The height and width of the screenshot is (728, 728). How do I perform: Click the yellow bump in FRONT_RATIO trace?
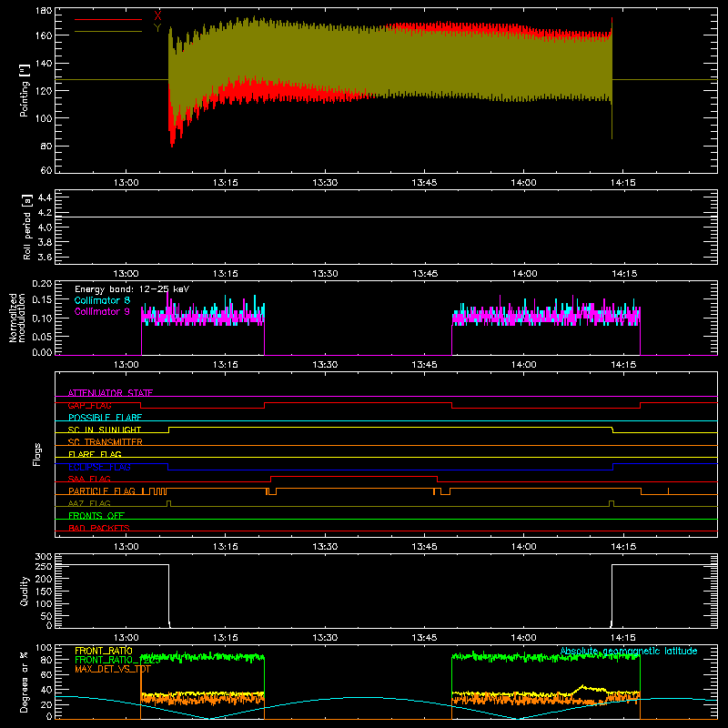(583, 687)
